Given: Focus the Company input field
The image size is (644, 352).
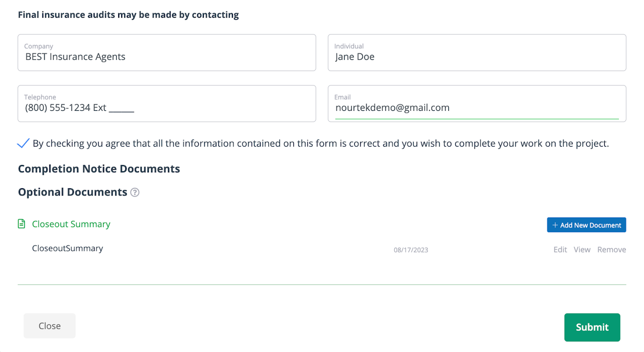Looking at the screenshot, I should pos(167,56).
